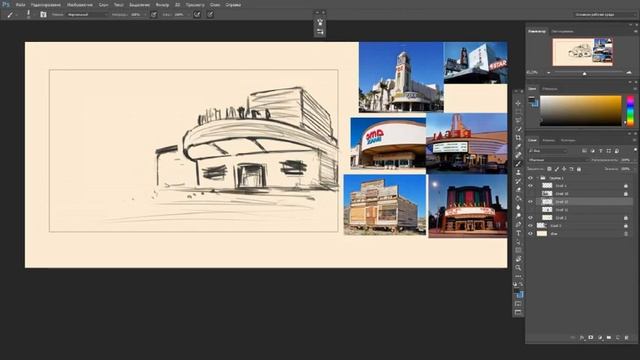
Task: Open the edit toolbar ellipsis
Action: coord(518,276)
